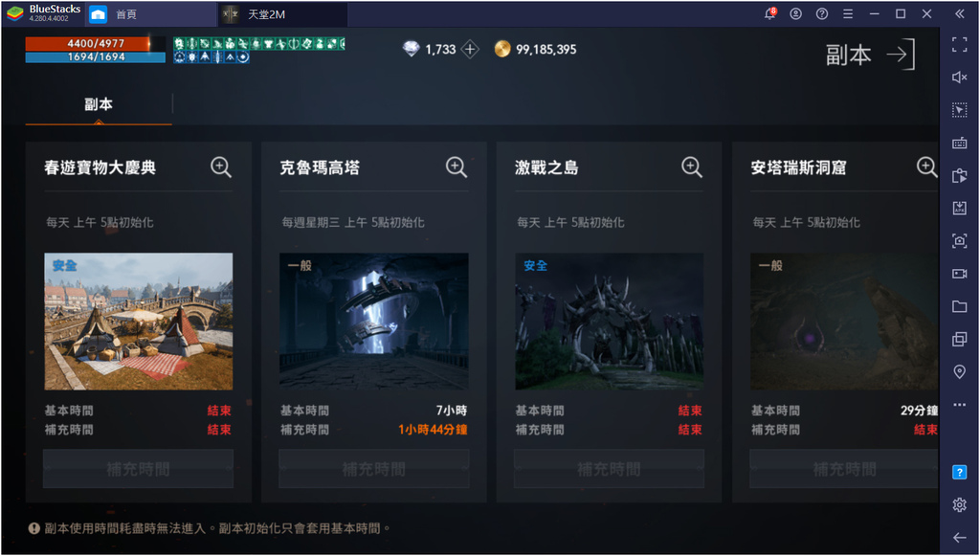Image resolution: width=980 pixels, height=556 pixels.
Task: Select the 春遊寶物大慶典 dungeon thumbnail
Action: click(x=138, y=322)
